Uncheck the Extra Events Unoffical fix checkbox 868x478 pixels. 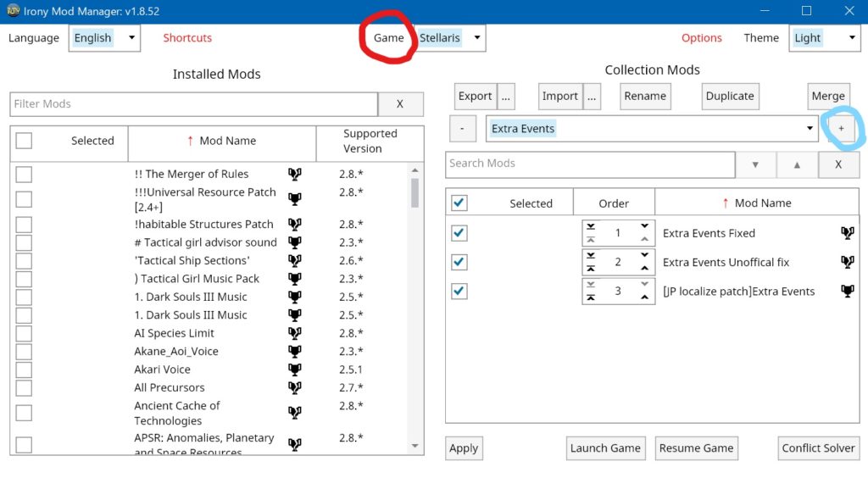pyautogui.click(x=459, y=262)
